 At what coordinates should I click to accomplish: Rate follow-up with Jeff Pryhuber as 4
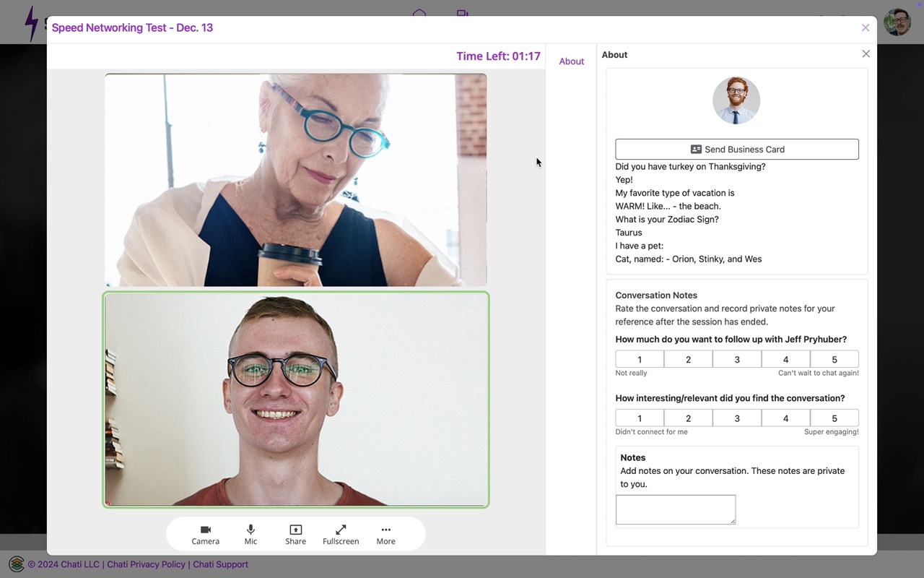click(x=785, y=359)
